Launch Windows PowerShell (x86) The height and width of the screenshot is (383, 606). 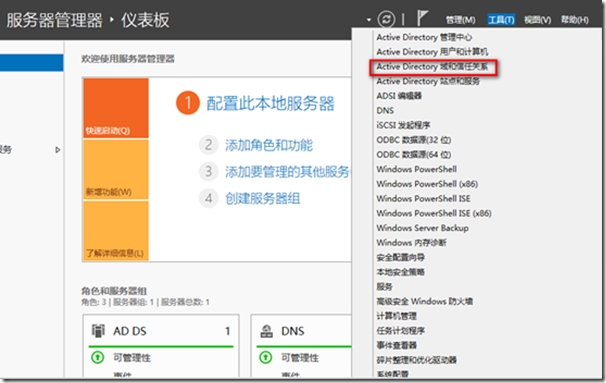427,184
